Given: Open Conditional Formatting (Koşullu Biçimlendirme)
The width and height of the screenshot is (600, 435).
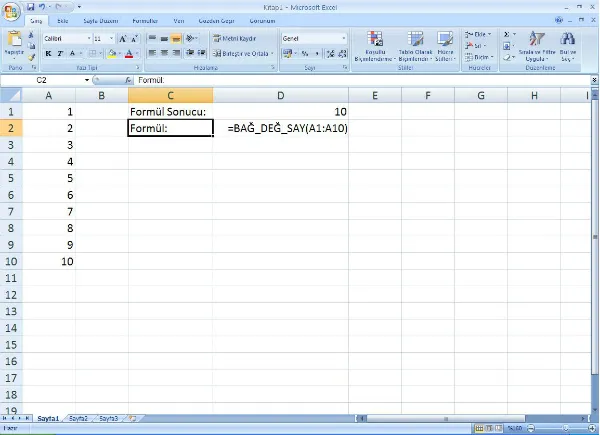Looking at the screenshot, I should point(376,45).
